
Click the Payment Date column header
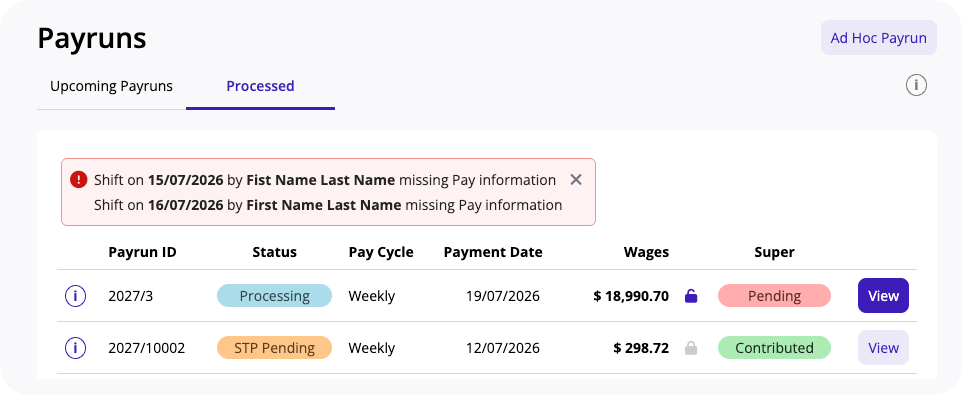493,252
